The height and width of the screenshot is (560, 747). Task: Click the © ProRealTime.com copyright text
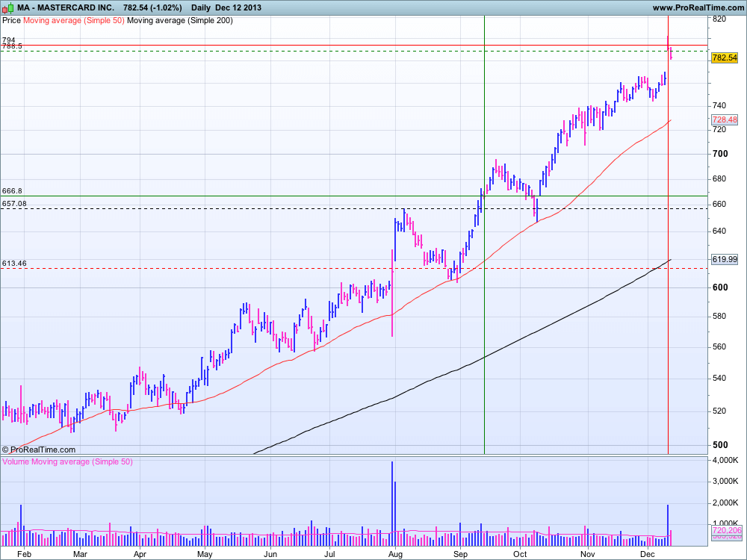(x=39, y=449)
